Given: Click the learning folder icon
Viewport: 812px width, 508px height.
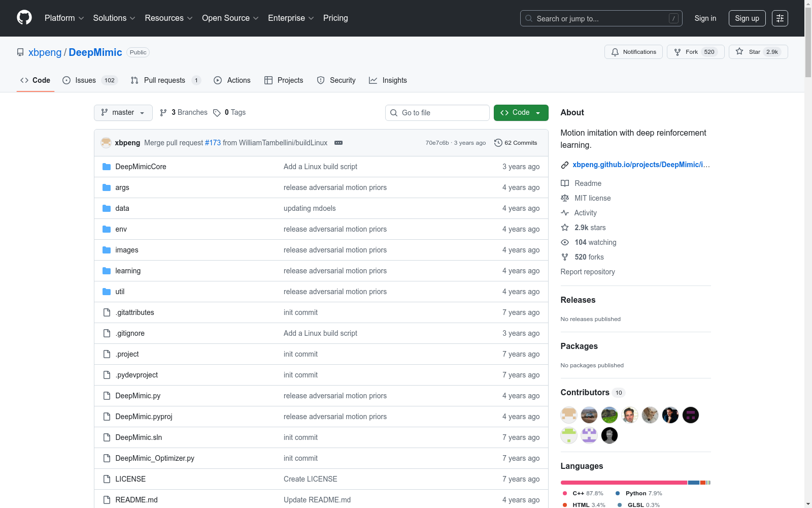Looking at the screenshot, I should point(107,271).
